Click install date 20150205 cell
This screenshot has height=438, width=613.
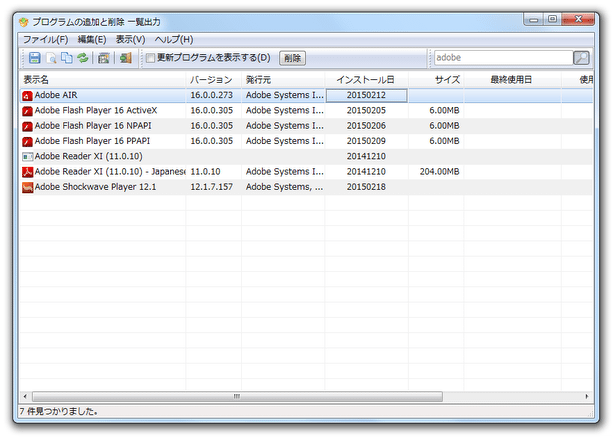click(366, 110)
